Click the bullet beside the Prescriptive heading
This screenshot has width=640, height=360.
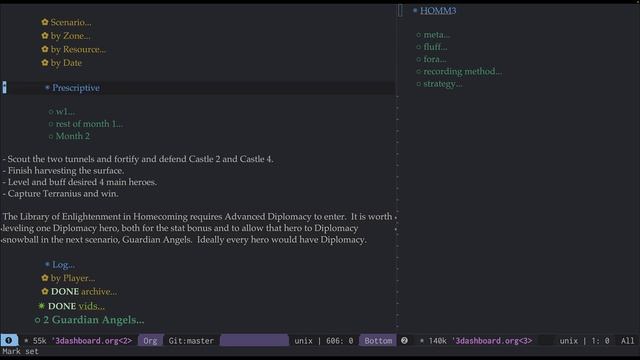pos(47,87)
